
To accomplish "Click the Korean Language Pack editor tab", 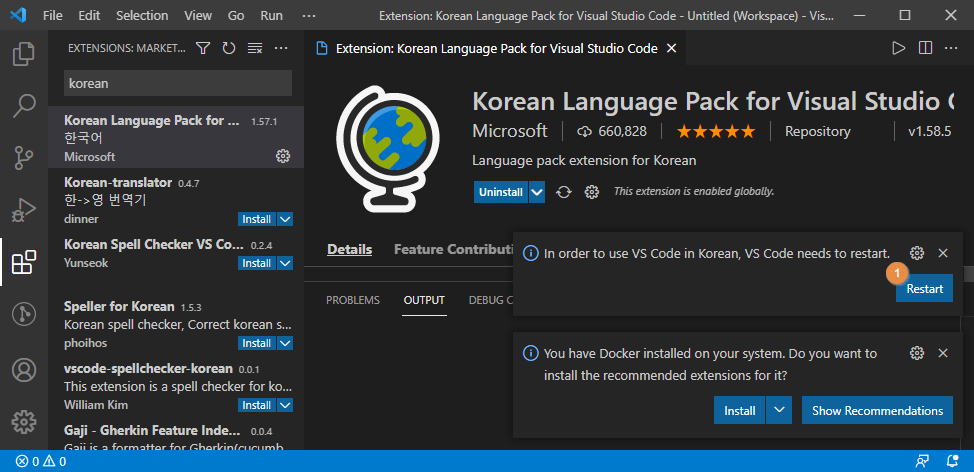I will (x=496, y=48).
